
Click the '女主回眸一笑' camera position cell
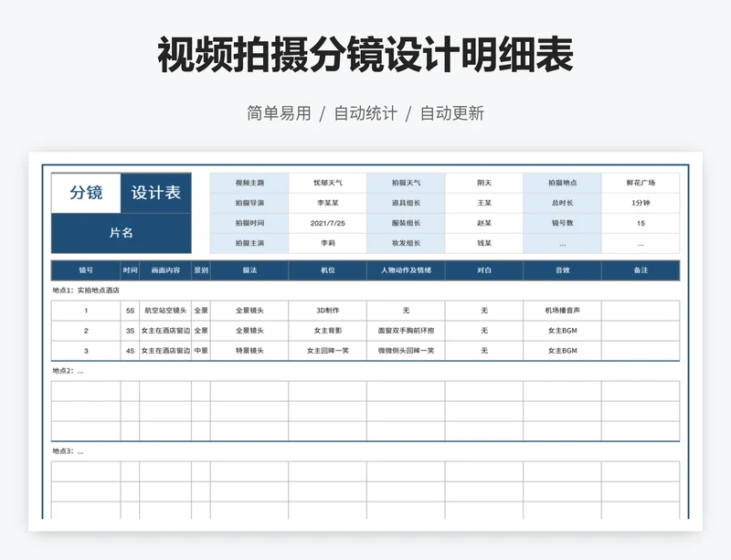click(328, 351)
